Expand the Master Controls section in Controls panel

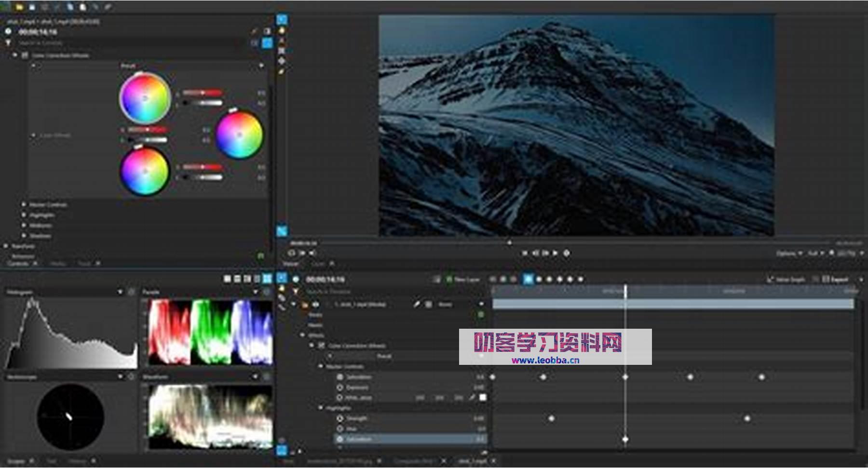coord(24,205)
